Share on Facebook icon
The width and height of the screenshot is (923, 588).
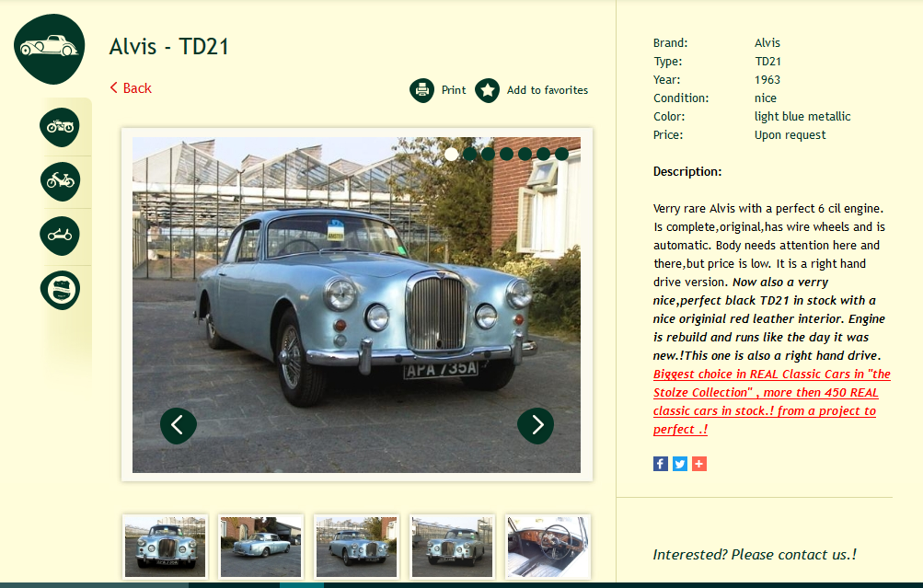coord(661,464)
